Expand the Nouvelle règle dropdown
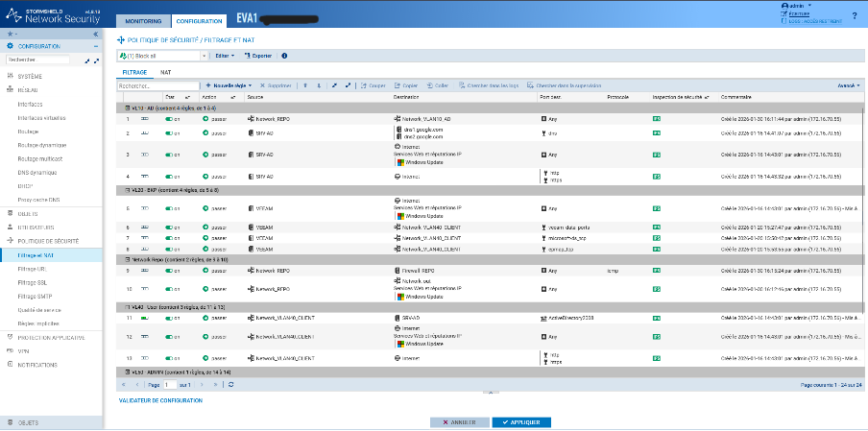The image size is (868, 431). tap(229, 85)
